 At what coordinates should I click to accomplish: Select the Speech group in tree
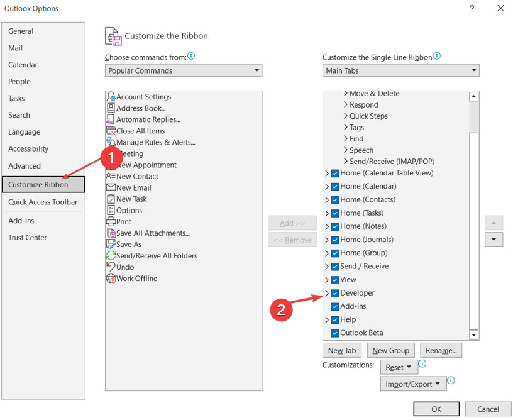[x=361, y=150]
